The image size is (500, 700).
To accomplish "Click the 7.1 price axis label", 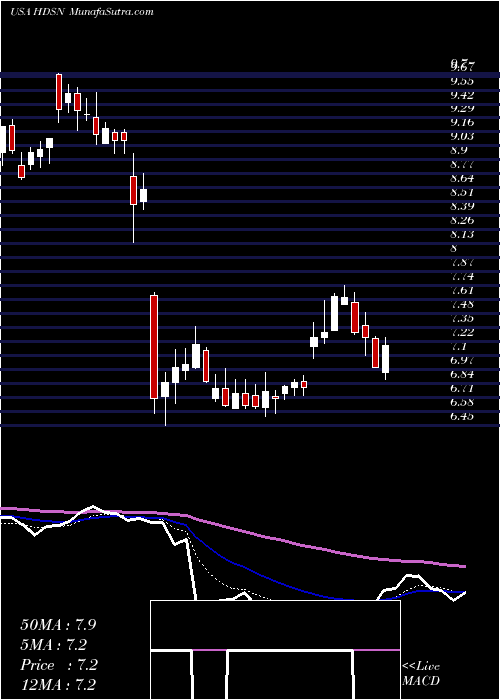I will [459, 346].
